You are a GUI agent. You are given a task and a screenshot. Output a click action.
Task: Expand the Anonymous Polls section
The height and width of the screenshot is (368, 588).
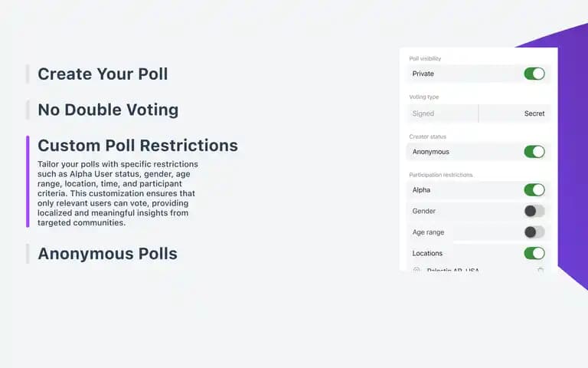coord(107,254)
